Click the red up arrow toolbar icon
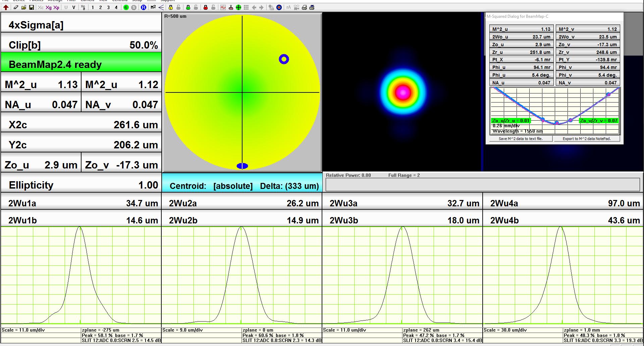 [6, 7]
